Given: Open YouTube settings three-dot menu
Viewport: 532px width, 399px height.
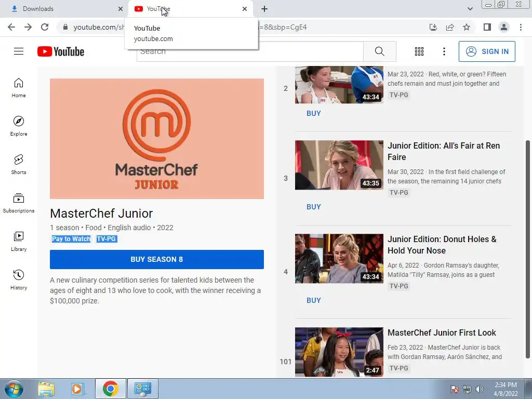Looking at the screenshot, I should tap(444, 51).
